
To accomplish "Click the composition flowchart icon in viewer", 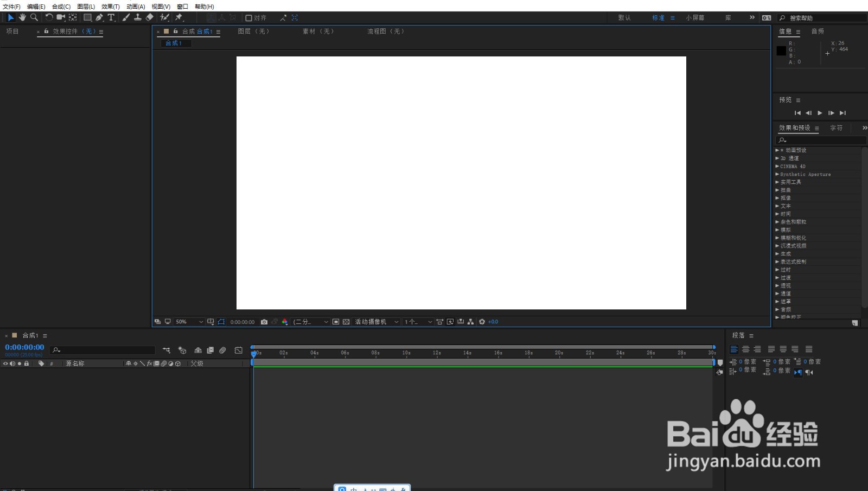I will tap(470, 322).
